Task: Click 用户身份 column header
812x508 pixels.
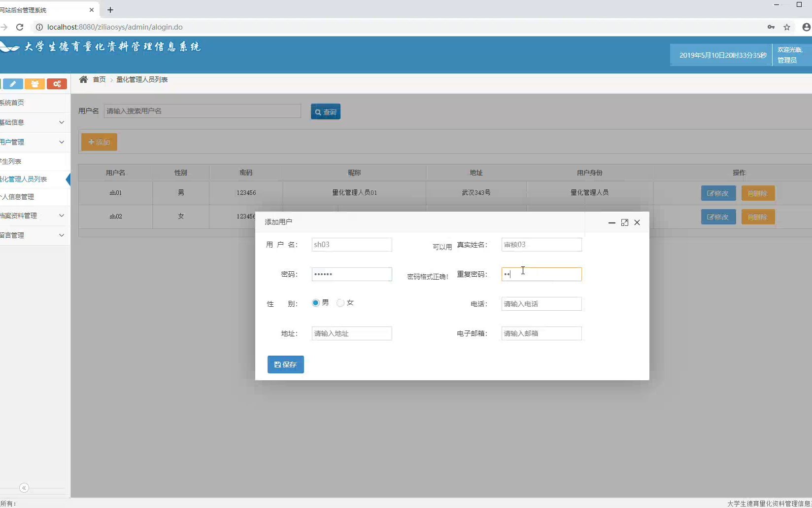Action: tap(590, 173)
